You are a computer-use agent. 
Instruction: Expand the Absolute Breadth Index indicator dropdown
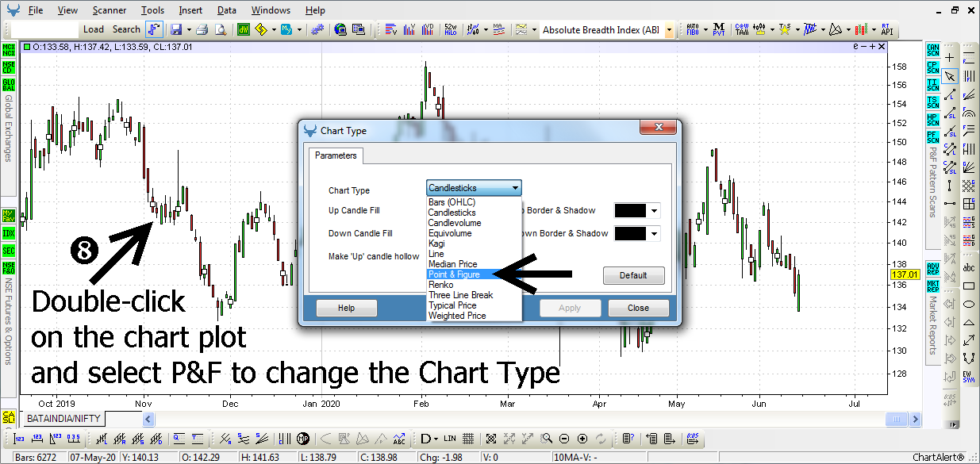pyautogui.click(x=670, y=30)
